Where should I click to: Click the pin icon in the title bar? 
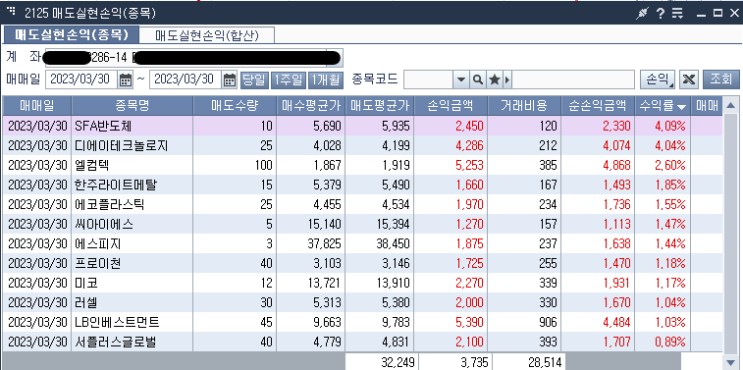[641, 13]
